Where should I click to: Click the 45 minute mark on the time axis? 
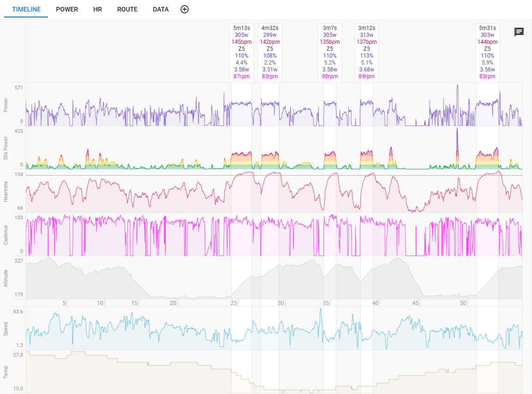[415, 303]
